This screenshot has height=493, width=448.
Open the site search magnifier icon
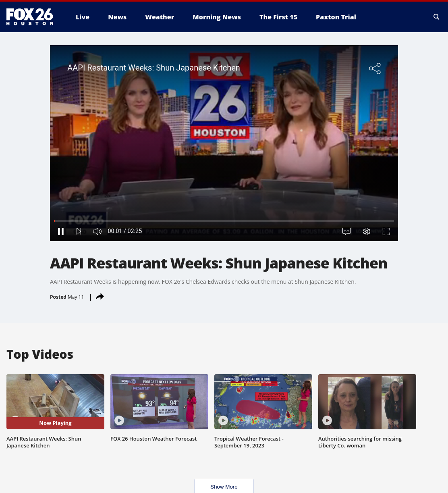pyautogui.click(x=436, y=17)
